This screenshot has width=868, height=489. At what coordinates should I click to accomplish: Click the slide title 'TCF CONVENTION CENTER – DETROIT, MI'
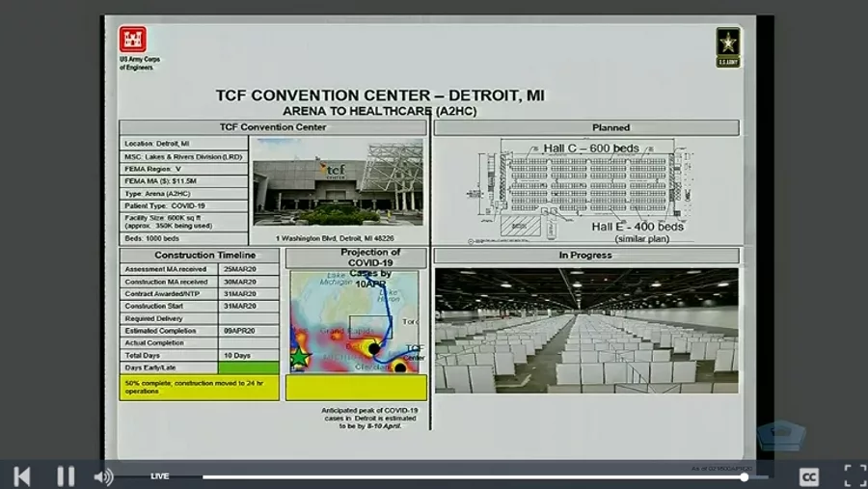380,95
